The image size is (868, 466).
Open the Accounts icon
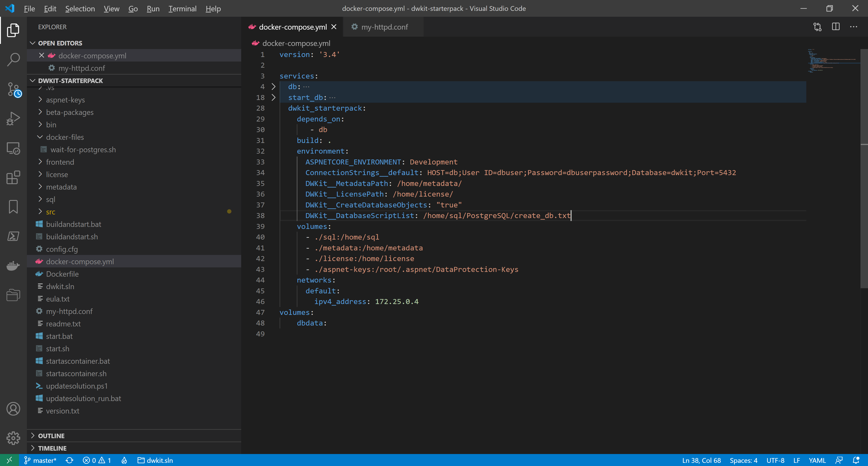point(13,409)
